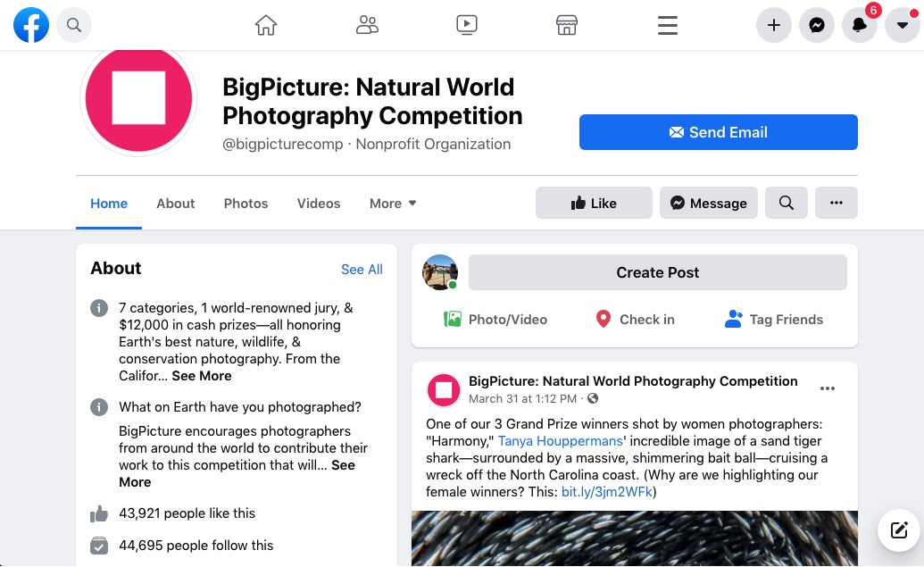This screenshot has width=924, height=567.
Task: Click the follow checkmark icon beside followers count
Action: point(99,546)
